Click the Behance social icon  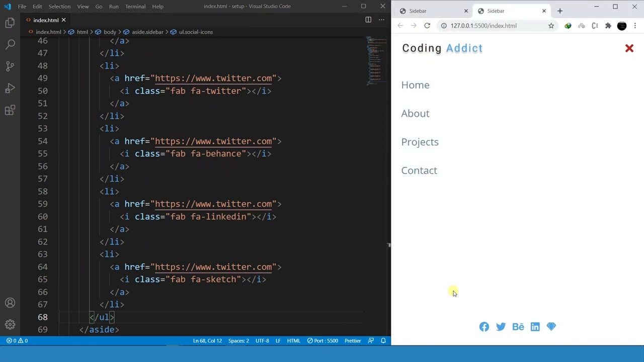[x=518, y=327]
